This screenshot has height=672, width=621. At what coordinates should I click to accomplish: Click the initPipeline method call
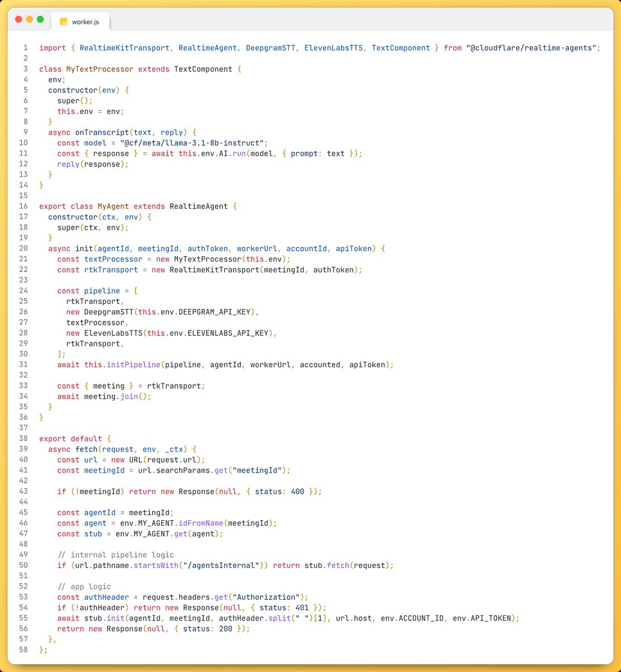coord(133,365)
